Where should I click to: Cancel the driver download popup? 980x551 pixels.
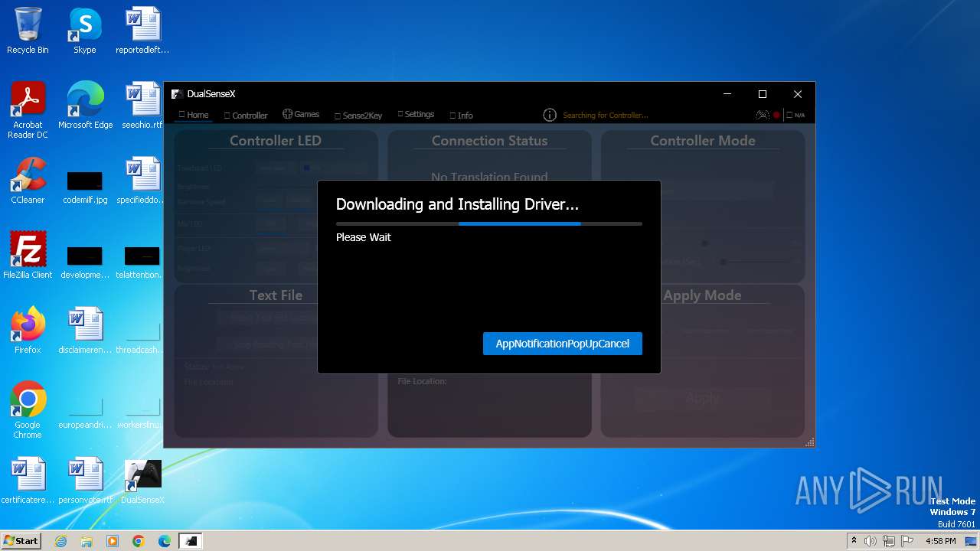562,344
